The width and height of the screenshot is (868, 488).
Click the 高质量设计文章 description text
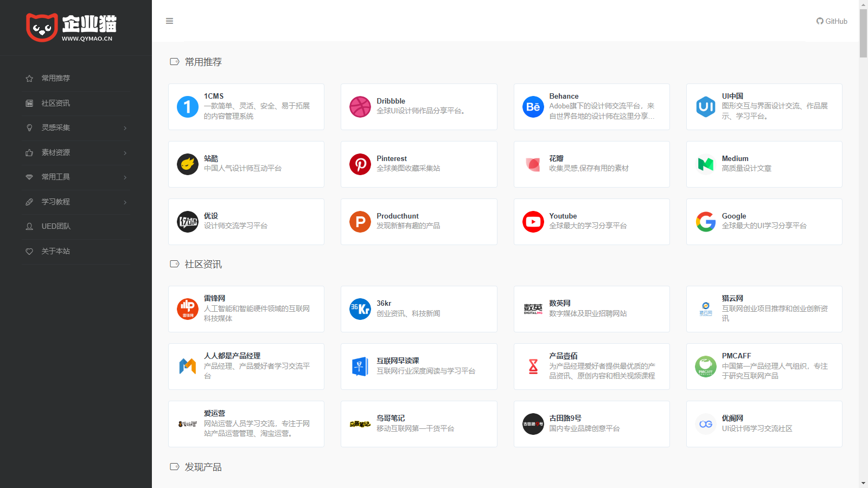coord(746,168)
